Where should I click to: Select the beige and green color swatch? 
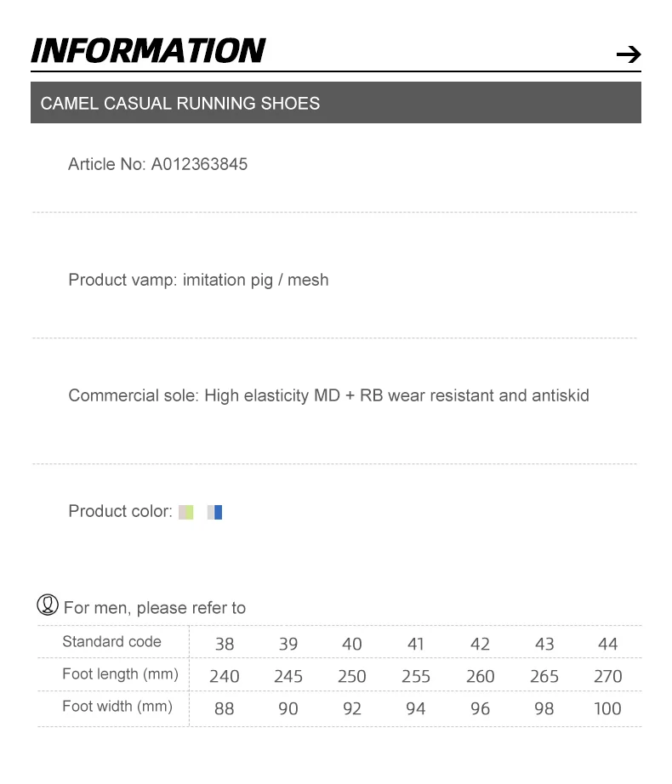tap(186, 512)
